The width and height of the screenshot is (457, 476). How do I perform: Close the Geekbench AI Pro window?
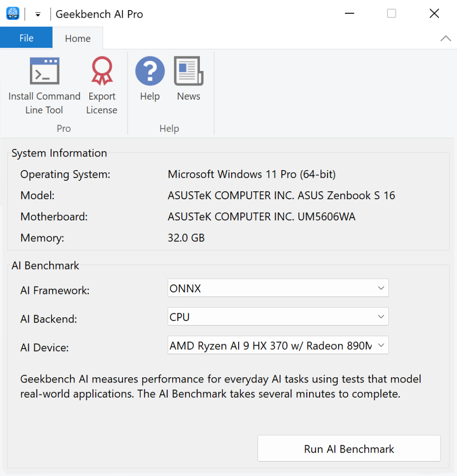[434, 13]
